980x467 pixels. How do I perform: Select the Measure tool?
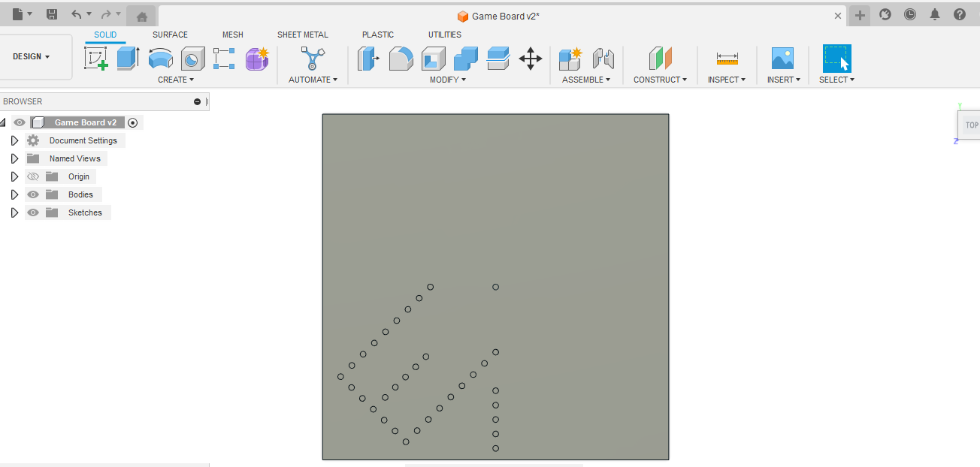[727, 59]
